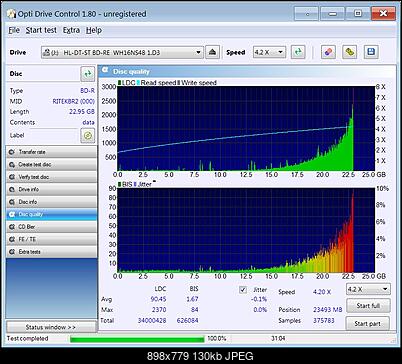
Task: Click the Start part button
Action: click(367, 323)
